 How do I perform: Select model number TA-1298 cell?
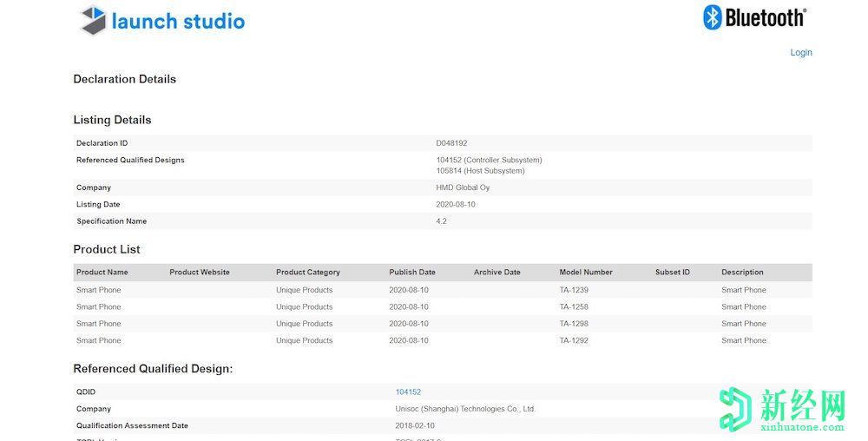pyautogui.click(x=574, y=324)
